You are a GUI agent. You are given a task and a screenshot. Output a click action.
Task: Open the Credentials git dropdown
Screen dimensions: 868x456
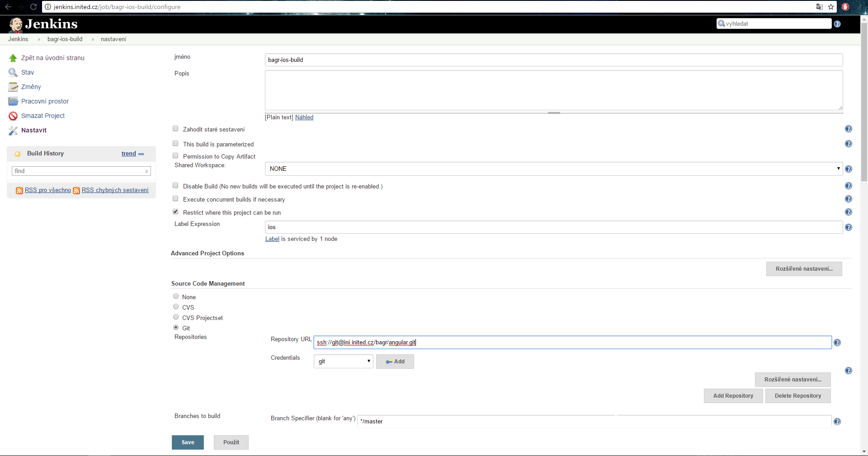coord(344,362)
